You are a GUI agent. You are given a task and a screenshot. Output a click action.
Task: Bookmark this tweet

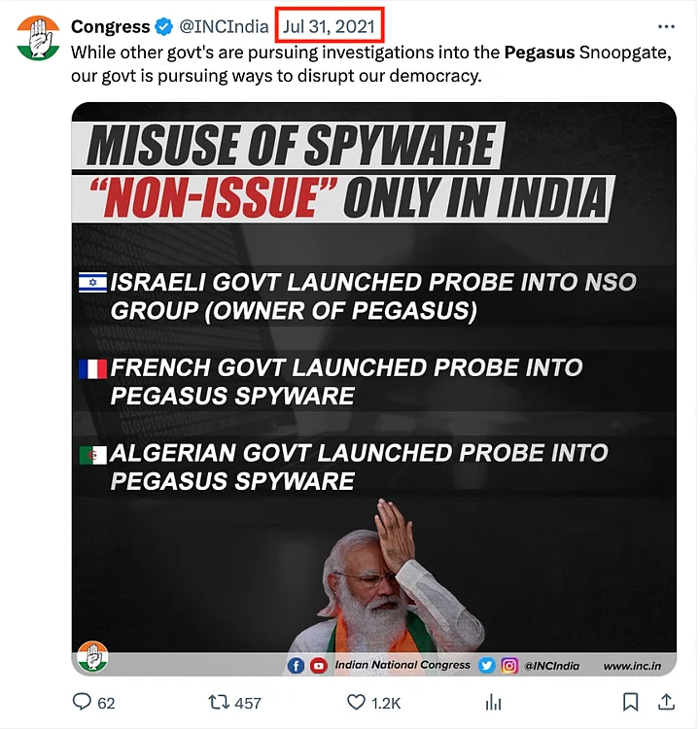click(x=630, y=702)
